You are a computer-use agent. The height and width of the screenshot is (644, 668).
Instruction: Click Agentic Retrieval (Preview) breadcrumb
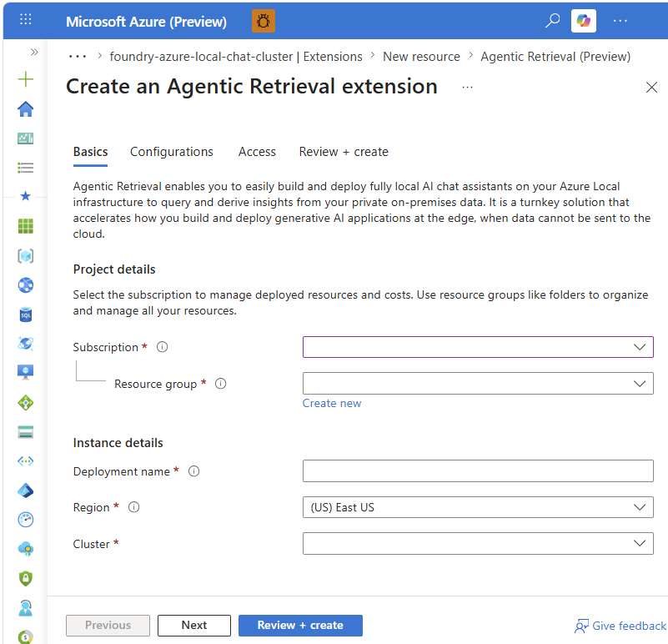tap(555, 56)
